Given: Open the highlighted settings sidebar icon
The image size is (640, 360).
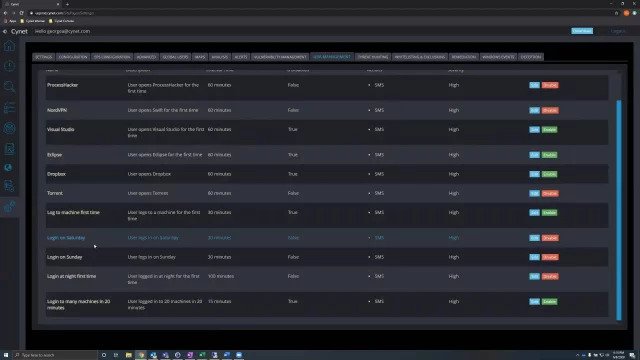Looking at the screenshot, I should click(x=9, y=207).
